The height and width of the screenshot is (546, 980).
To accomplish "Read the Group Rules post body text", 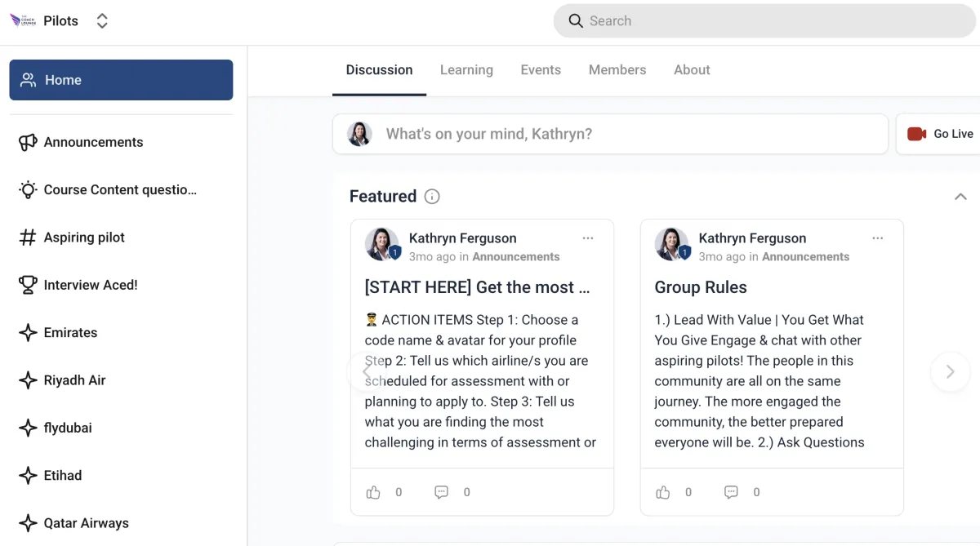I will pyautogui.click(x=760, y=381).
